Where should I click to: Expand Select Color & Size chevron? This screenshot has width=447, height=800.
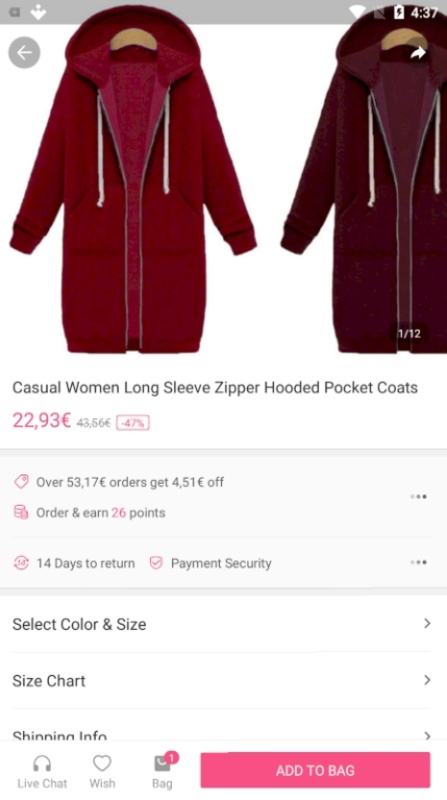click(x=427, y=623)
